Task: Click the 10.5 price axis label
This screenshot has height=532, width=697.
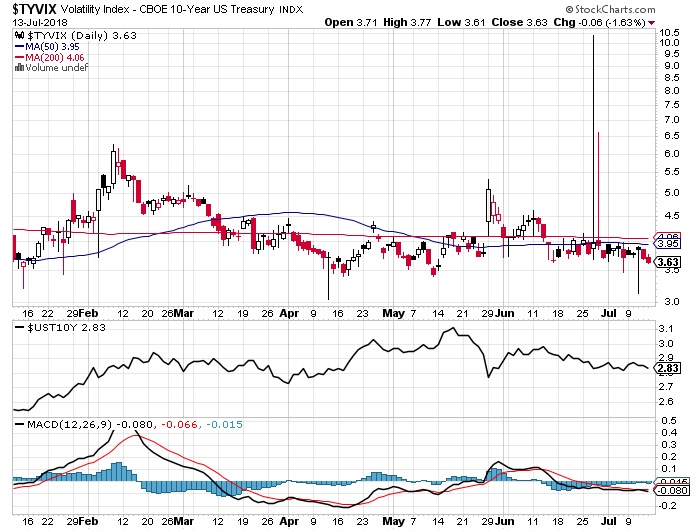Action: point(669,32)
